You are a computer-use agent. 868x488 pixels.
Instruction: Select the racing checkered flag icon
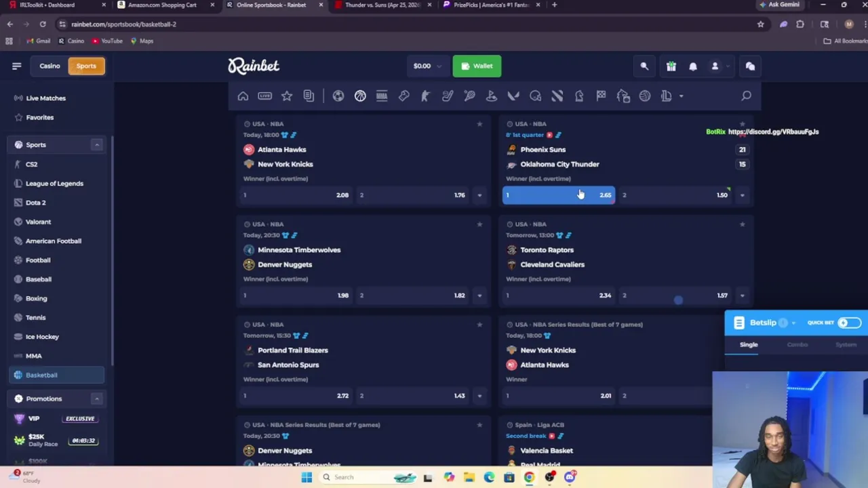(601, 96)
